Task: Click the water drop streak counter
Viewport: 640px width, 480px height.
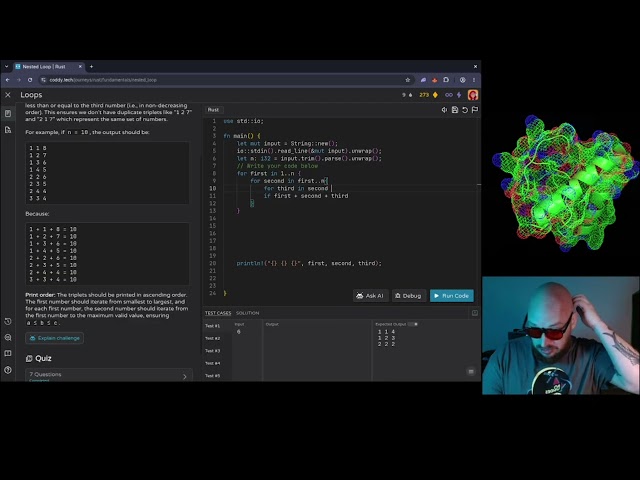Action: click(407, 95)
